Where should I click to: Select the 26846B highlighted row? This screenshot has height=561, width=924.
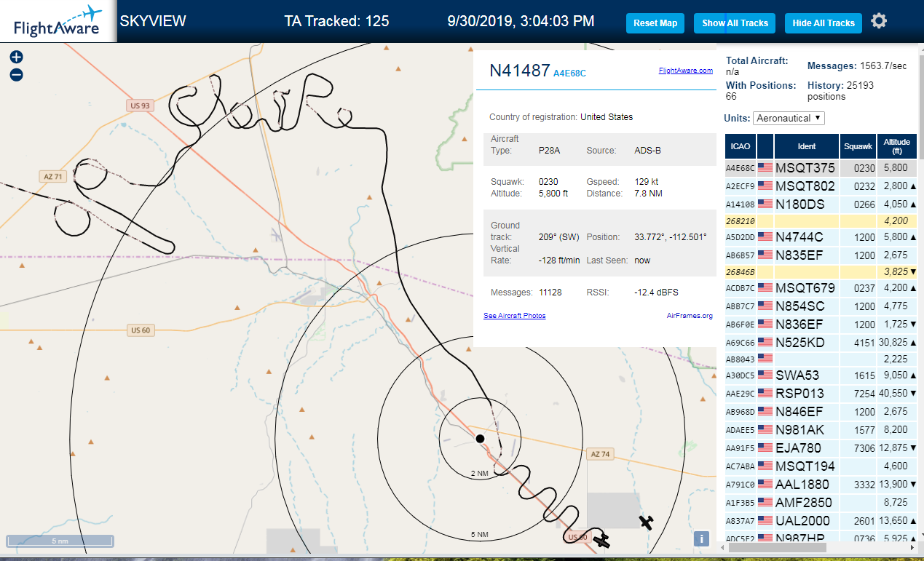(821, 271)
